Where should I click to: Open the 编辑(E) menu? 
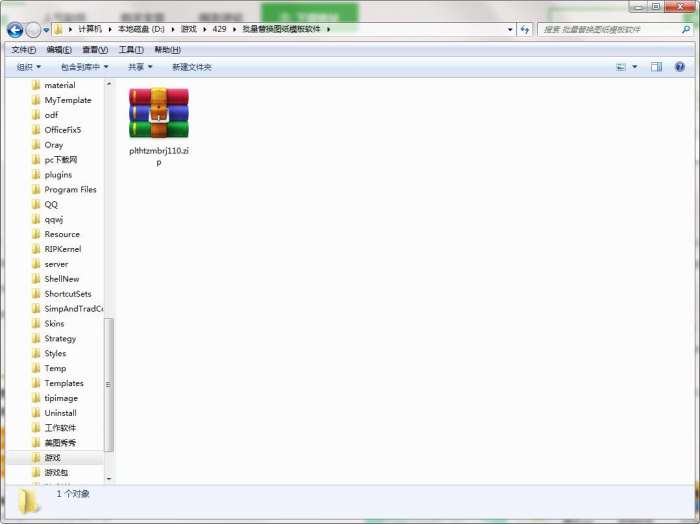coord(59,50)
